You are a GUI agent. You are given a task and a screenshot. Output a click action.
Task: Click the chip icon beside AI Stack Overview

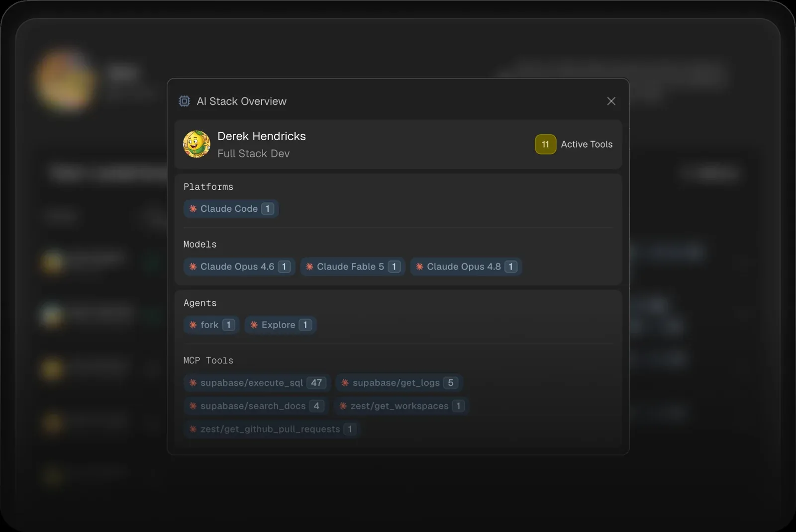[185, 101]
